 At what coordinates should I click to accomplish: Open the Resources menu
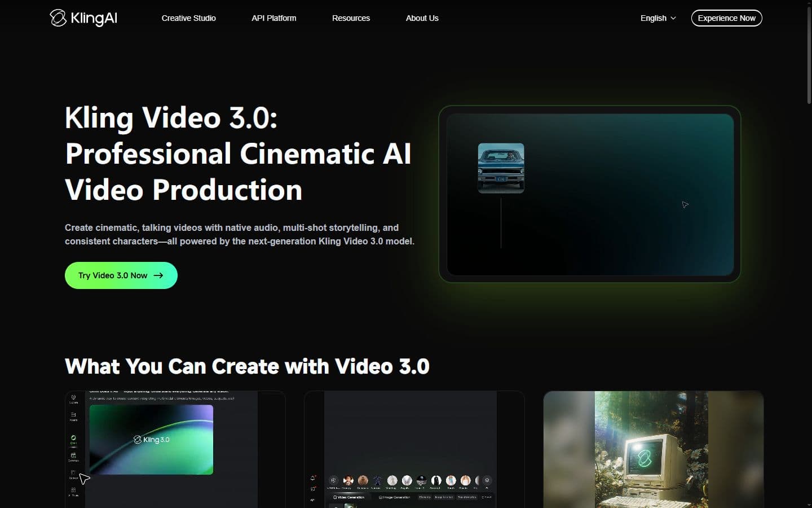click(351, 18)
